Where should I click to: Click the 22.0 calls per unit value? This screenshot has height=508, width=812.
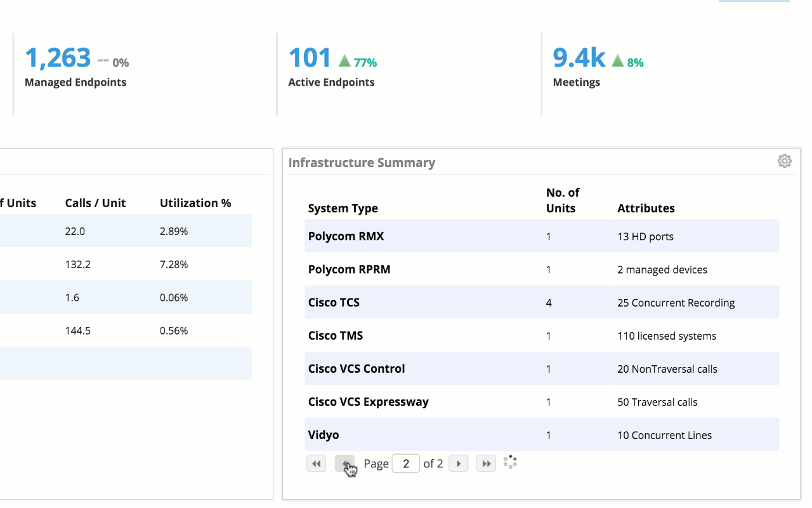pos(75,231)
